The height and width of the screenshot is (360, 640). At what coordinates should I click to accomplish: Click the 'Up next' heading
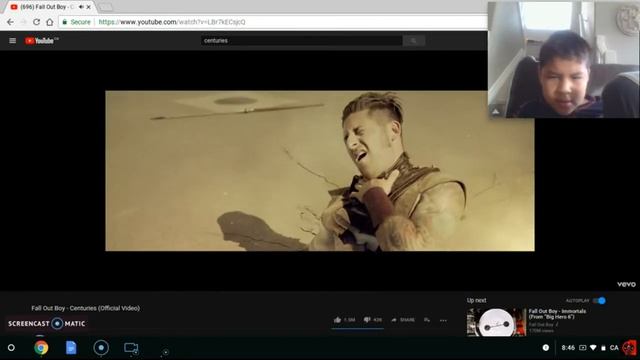coord(476,300)
